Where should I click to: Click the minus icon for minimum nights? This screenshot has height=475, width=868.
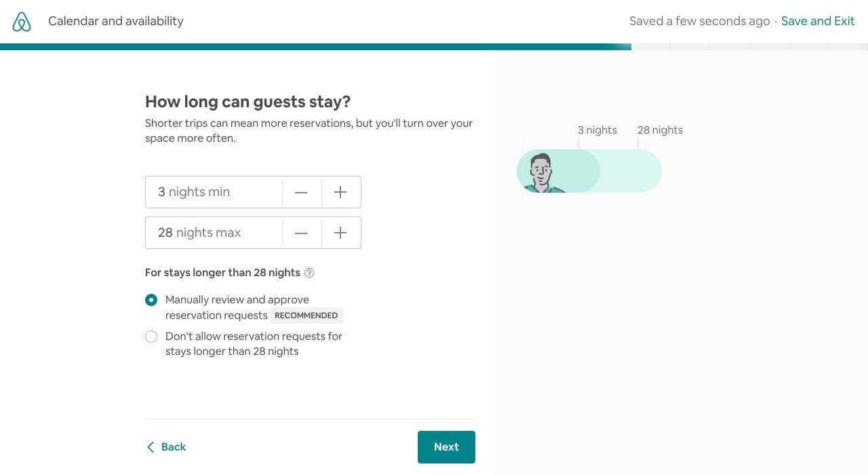tap(301, 192)
